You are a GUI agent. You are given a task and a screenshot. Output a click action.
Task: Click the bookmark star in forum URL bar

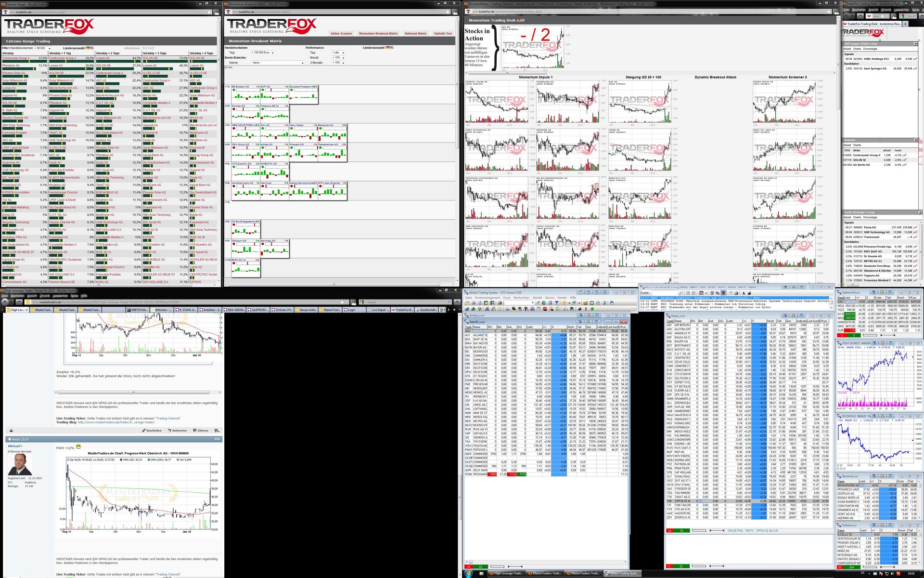pyautogui.click(x=342, y=302)
